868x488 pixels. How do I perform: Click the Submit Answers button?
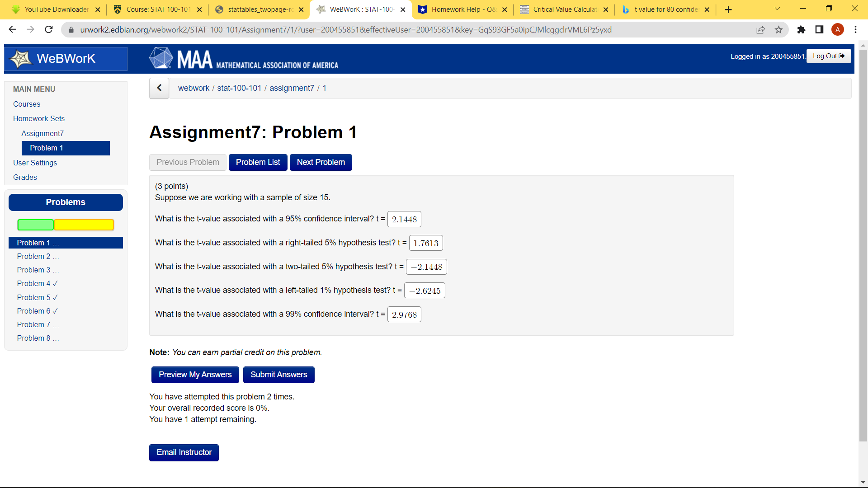(278, 375)
